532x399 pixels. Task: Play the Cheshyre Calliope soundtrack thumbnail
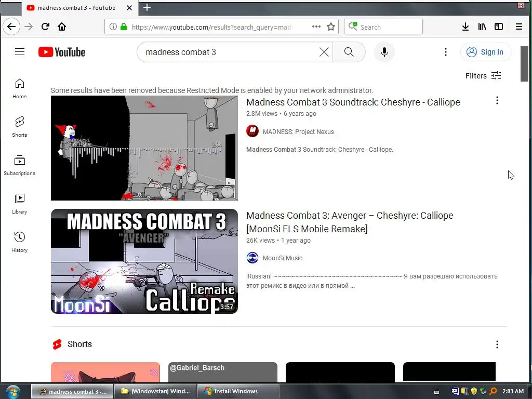[x=144, y=148]
